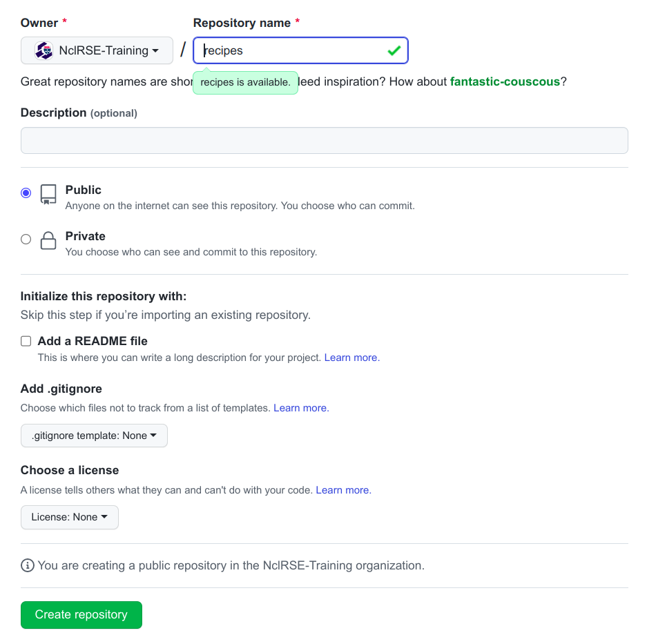Open the .gitignore template dropdown
647x644 pixels.
click(x=94, y=436)
